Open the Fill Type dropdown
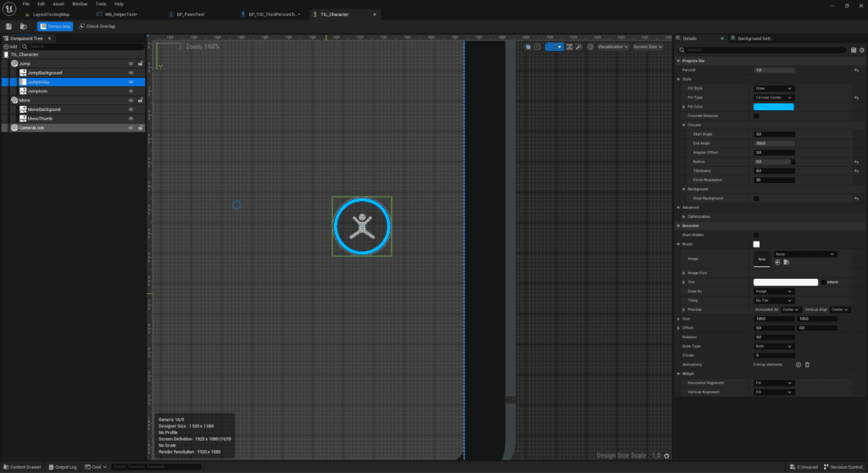The image size is (868, 473). click(773, 97)
